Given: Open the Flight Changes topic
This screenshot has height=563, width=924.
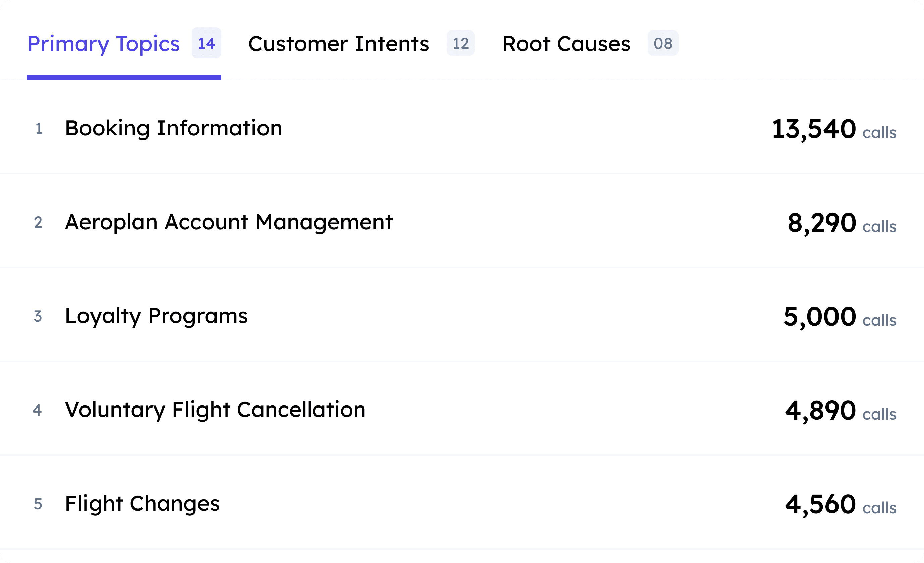Looking at the screenshot, I should (x=142, y=503).
